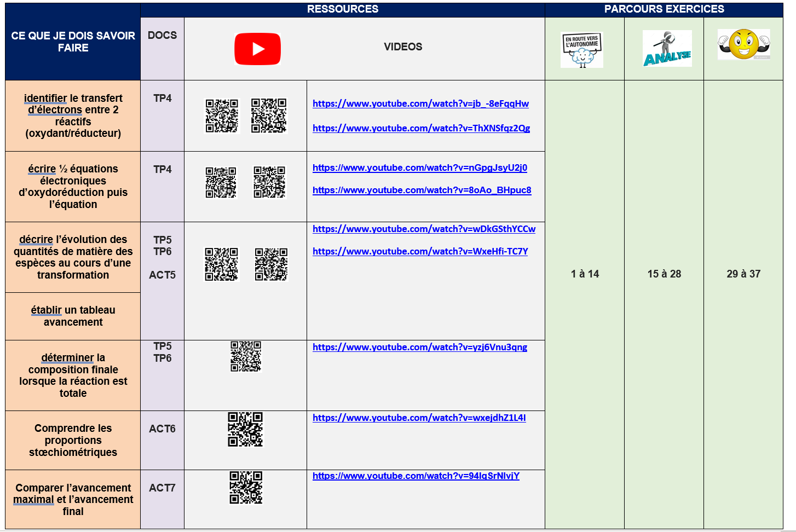796x532 pixels.
Task: Click the yellow muscular smiley emoji
Action: (743, 44)
